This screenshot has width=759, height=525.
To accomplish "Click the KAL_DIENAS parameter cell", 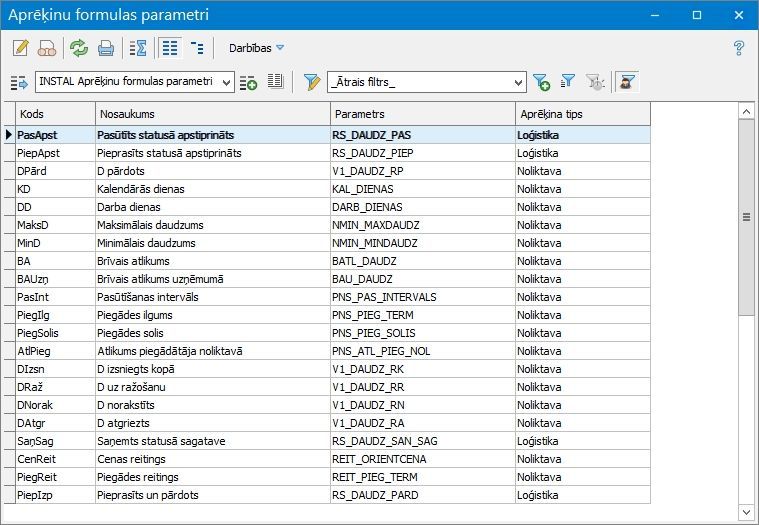I will (423, 189).
